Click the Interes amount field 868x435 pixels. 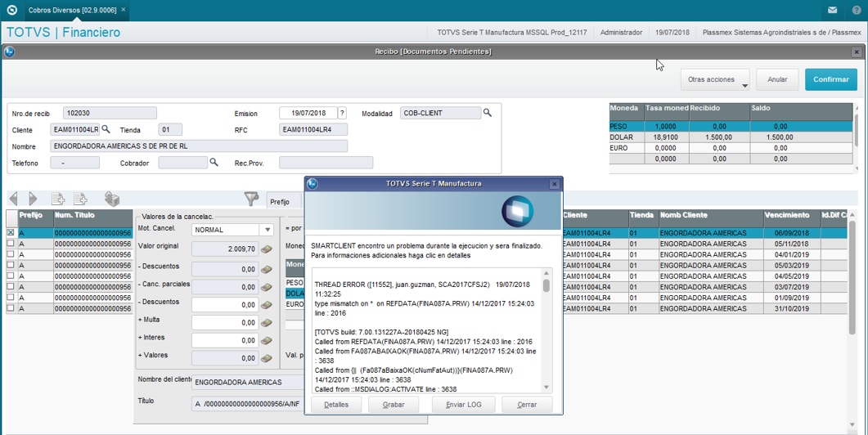(225, 340)
